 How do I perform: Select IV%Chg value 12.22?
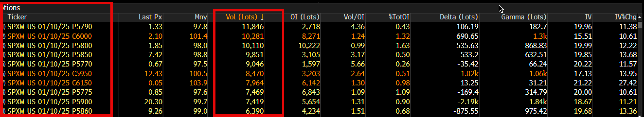point(628,45)
